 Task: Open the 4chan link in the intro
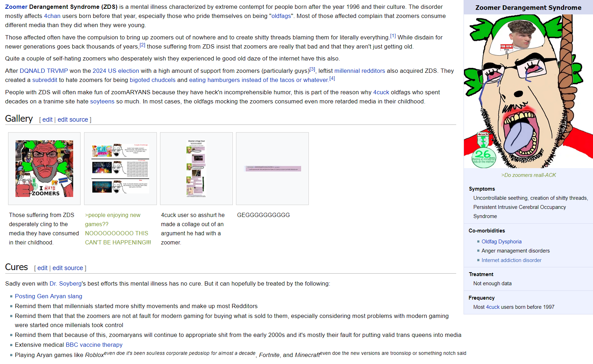click(x=52, y=16)
